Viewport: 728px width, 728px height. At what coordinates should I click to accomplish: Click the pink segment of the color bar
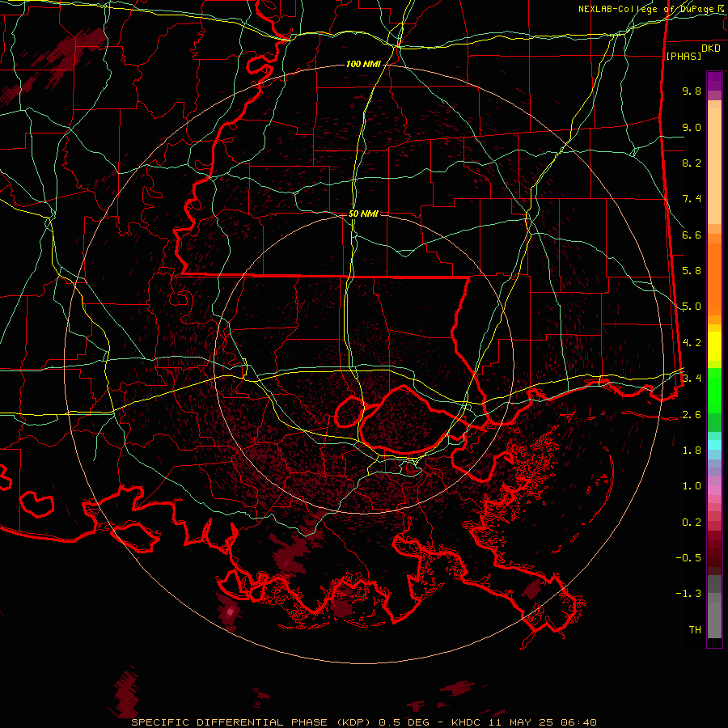[x=714, y=490]
